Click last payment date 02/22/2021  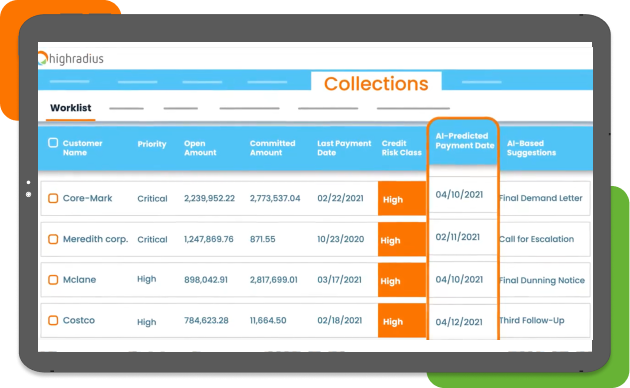pyautogui.click(x=340, y=198)
